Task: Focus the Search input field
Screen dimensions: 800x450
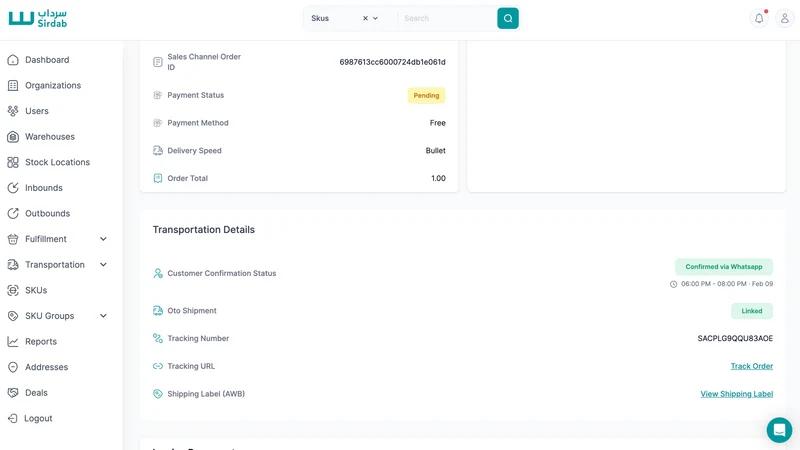Action: pyautogui.click(x=447, y=18)
